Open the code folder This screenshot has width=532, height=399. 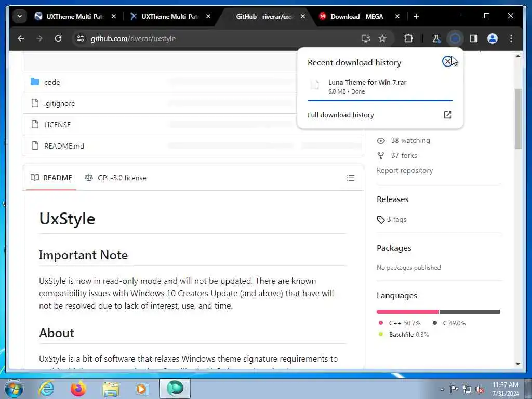[x=52, y=82]
